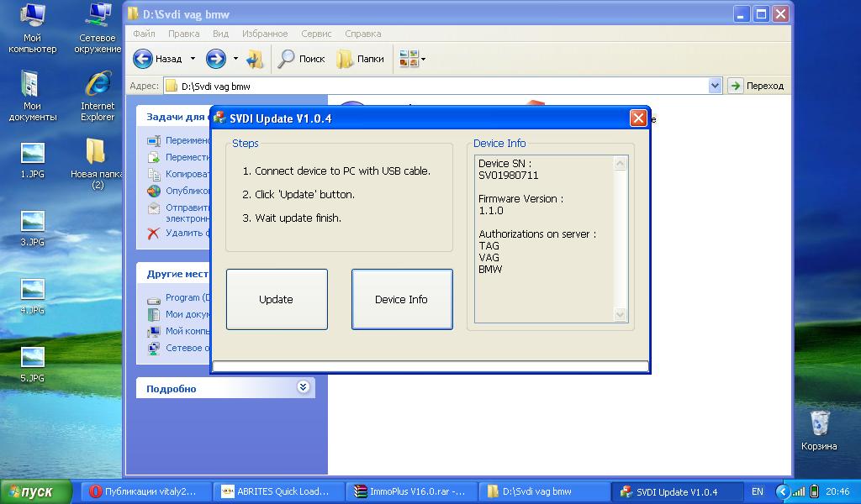Select the 4.JPG desktop file

(33, 297)
